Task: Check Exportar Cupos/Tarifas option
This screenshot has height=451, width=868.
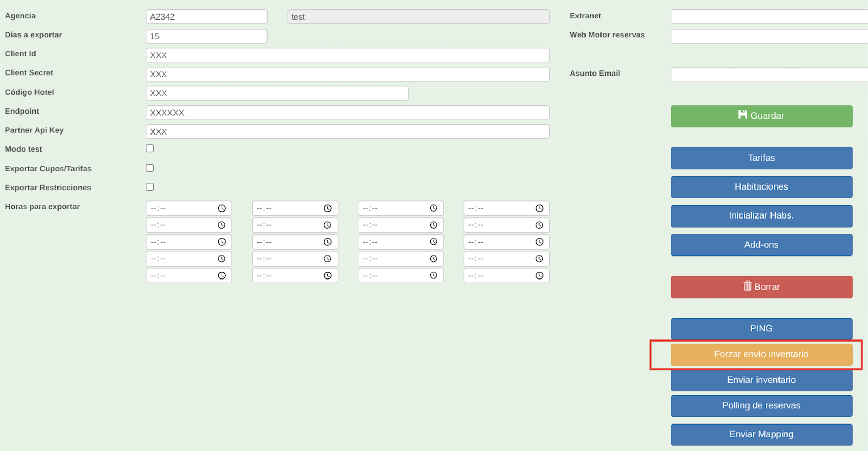Action: (150, 168)
